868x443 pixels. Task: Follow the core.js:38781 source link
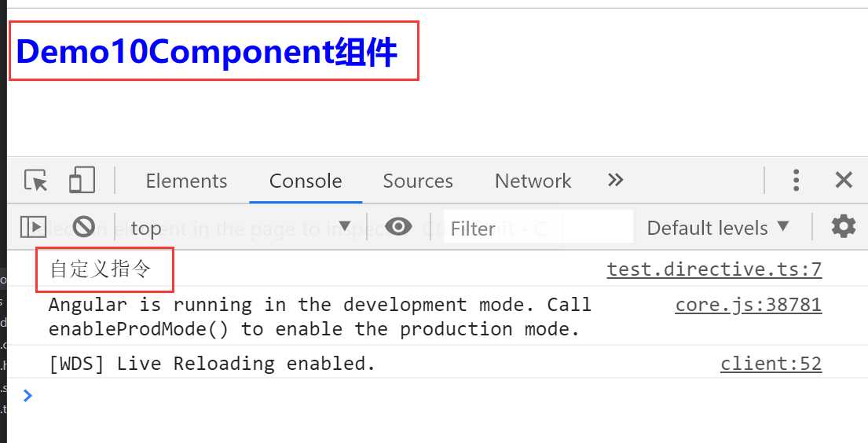(748, 305)
